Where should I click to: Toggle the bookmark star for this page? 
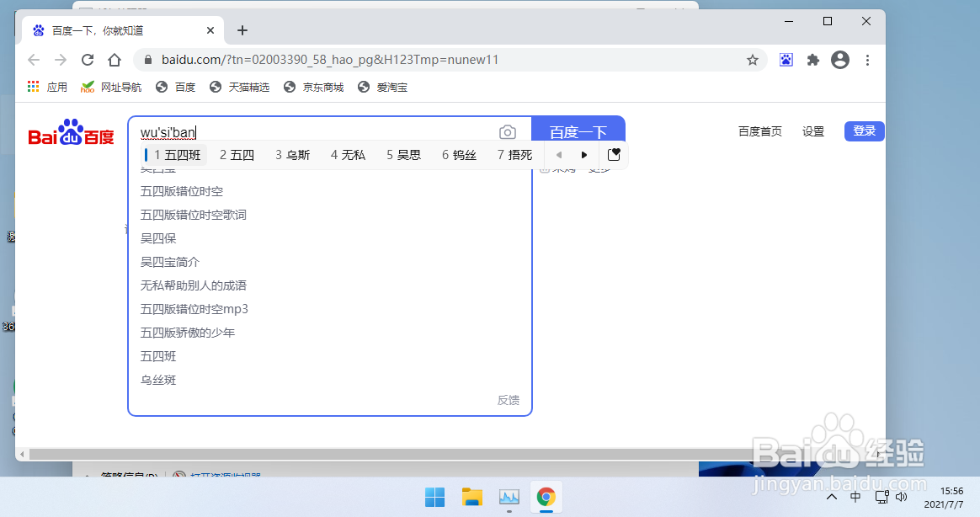point(752,60)
